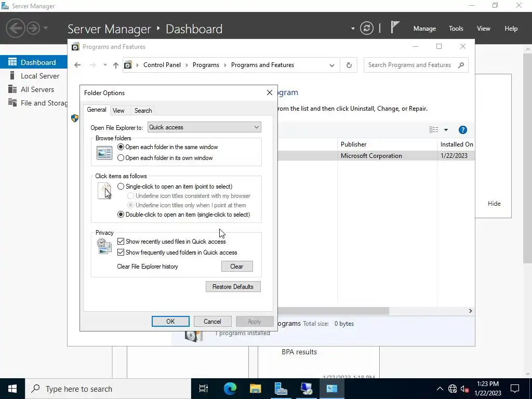Click the network globe tray icon

453,389
